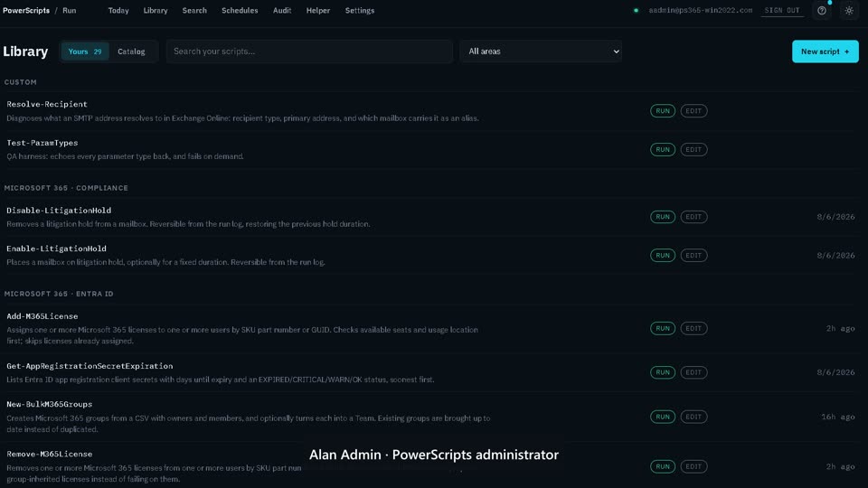Screen dimensions: 868x488
Task: Click the PowerScripts breadcrumb link
Action: click(x=26, y=11)
